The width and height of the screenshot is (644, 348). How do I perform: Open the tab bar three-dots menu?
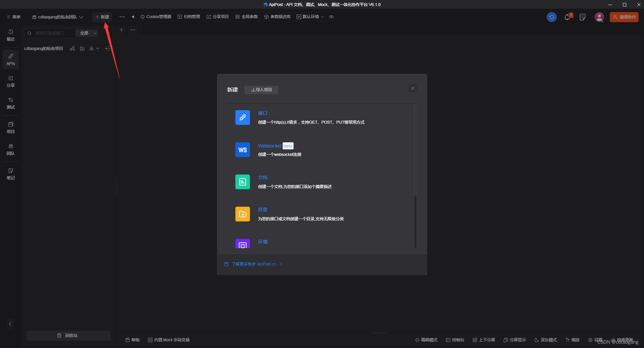coord(133,30)
